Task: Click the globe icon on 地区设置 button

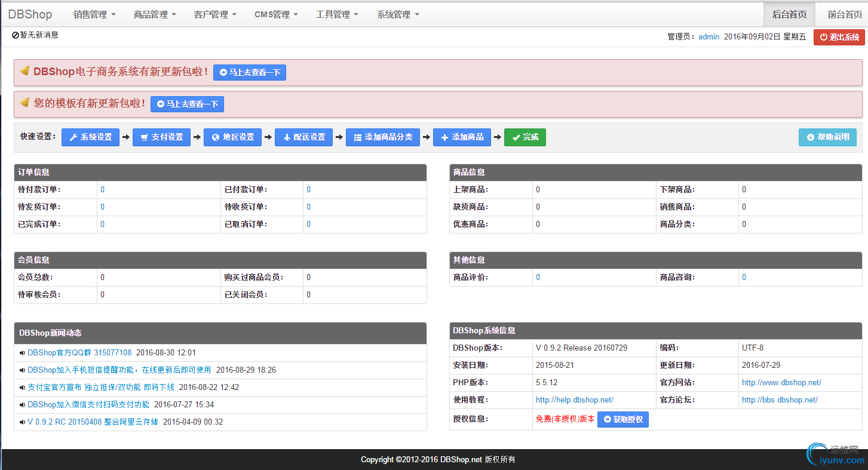Action: point(216,137)
